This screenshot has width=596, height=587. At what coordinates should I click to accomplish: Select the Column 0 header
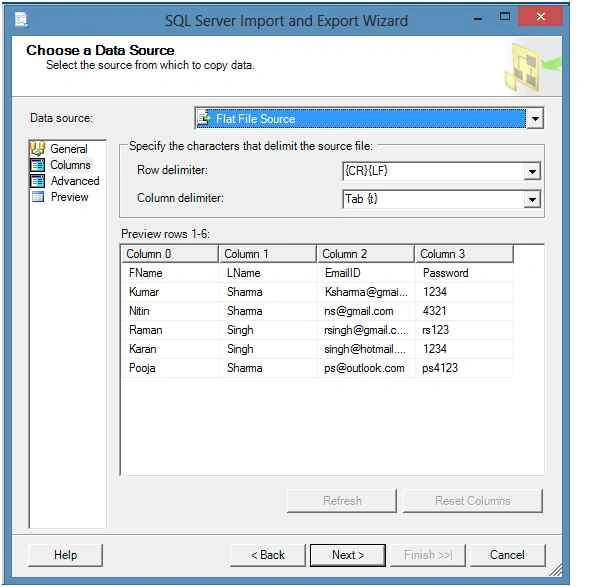170,254
